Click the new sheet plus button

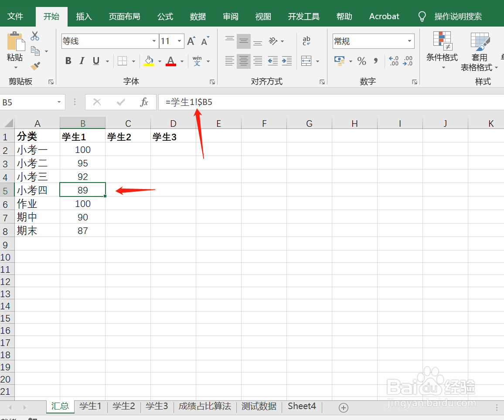click(344, 407)
